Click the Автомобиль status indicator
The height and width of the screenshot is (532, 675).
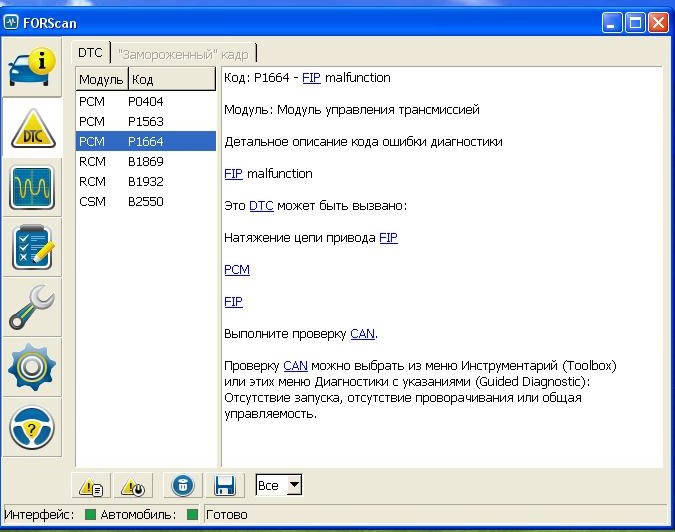click(x=192, y=514)
